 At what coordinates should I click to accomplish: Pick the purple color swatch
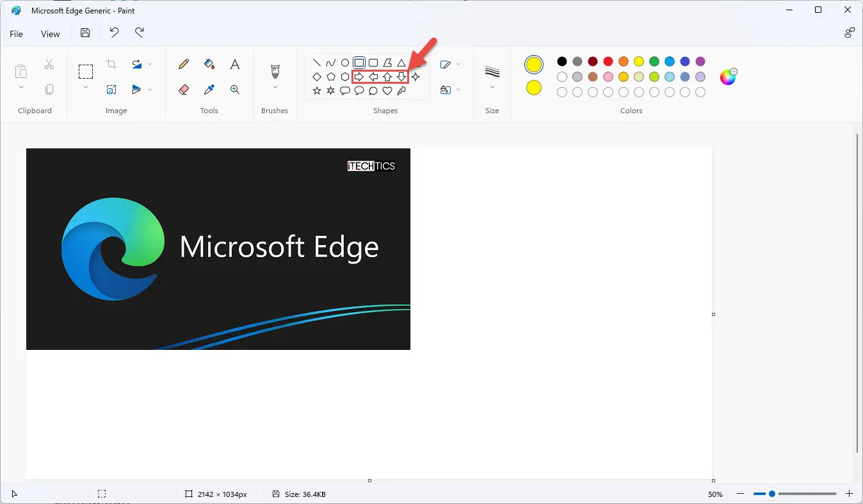(700, 61)
